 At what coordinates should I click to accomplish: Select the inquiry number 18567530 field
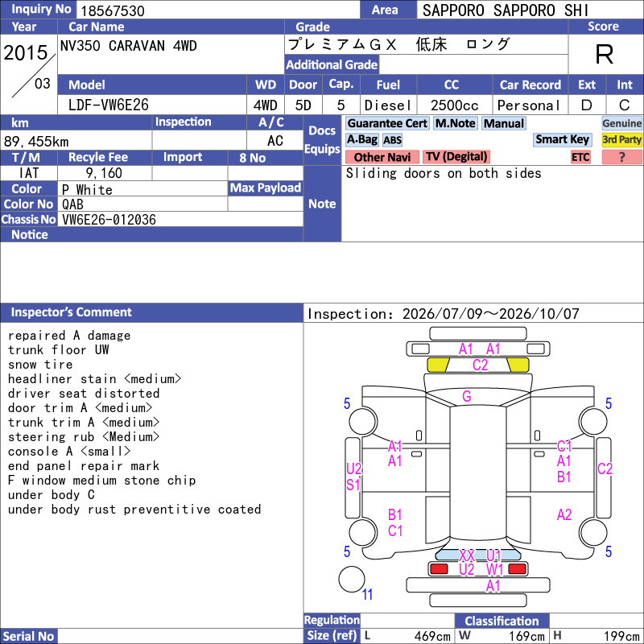coord(217,10)
